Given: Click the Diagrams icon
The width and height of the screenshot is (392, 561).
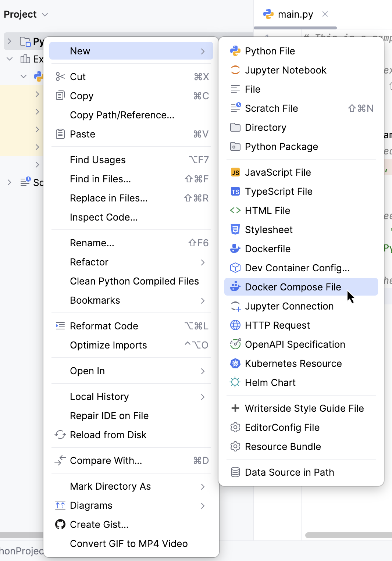Looking at the screenshot, I should [60, 505].
